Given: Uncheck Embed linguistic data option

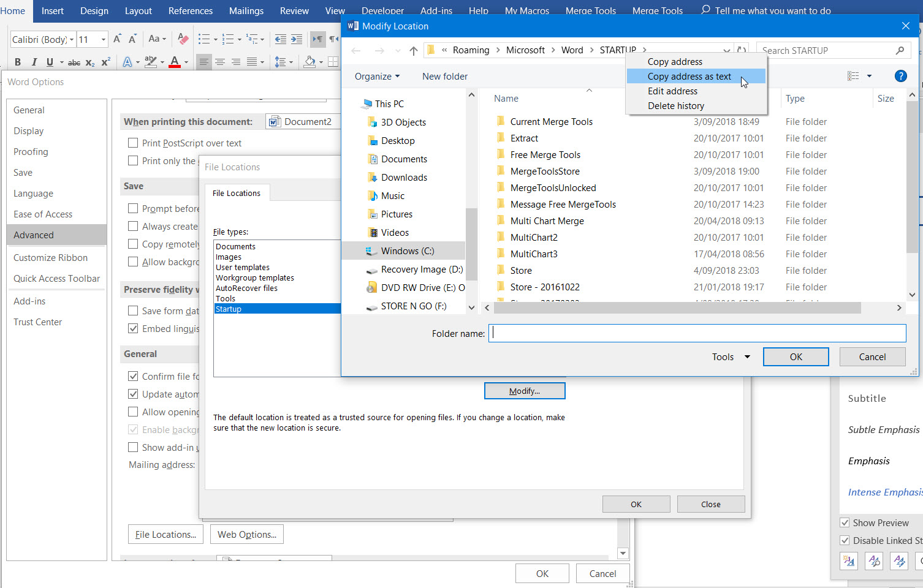Looking at the screenshot, I should 133,328.
